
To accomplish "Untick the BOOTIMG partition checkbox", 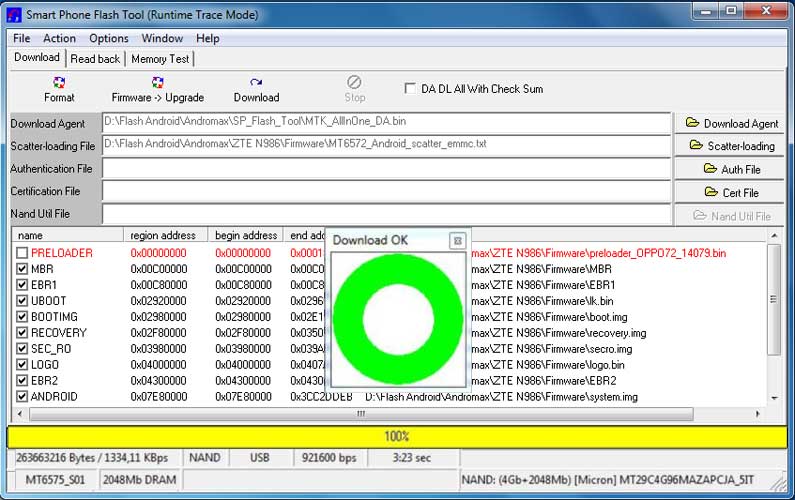I will pyautogui.click(x=22, y=316).
